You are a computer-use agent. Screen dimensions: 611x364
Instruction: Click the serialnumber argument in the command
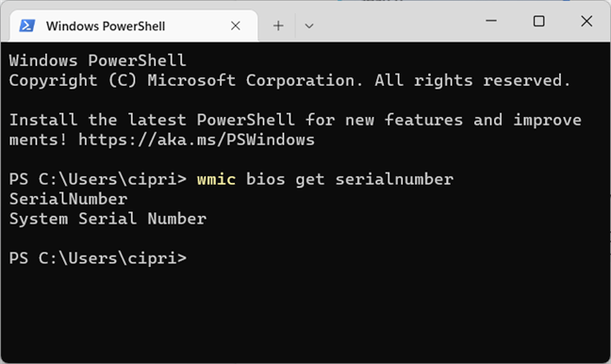pyautogui.click(x=394, y=179)
